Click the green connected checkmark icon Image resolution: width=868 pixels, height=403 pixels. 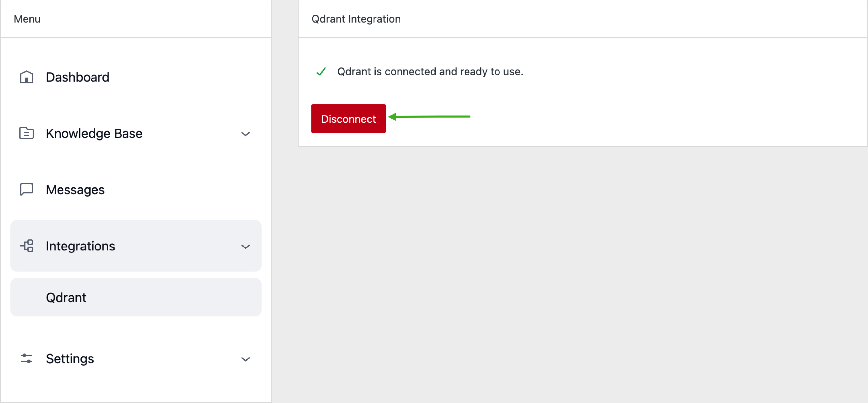click(321, 72)
